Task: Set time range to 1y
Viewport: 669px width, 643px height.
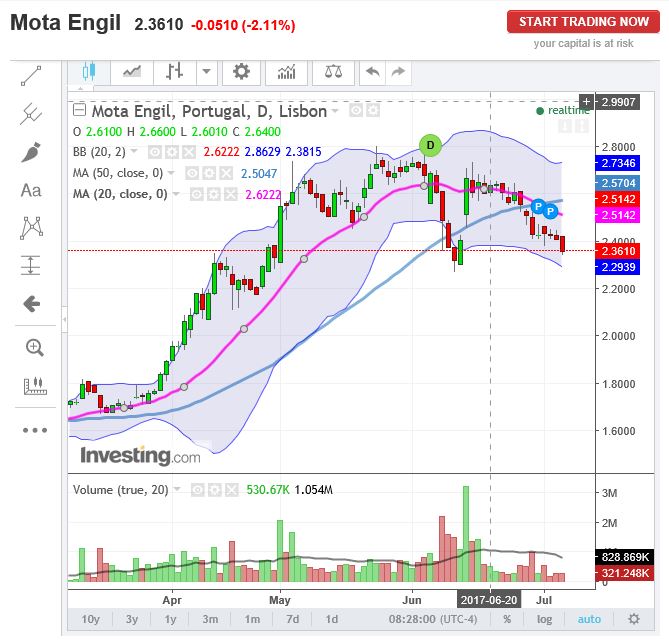Action: click(x=170, y=619)
